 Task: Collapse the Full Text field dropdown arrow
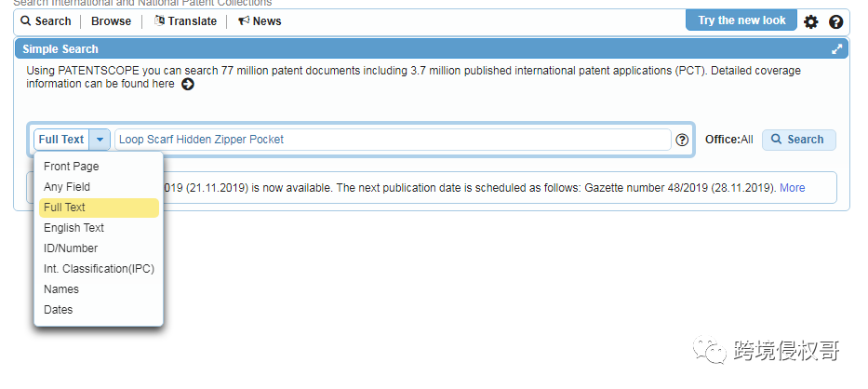(x=100, y=140)
